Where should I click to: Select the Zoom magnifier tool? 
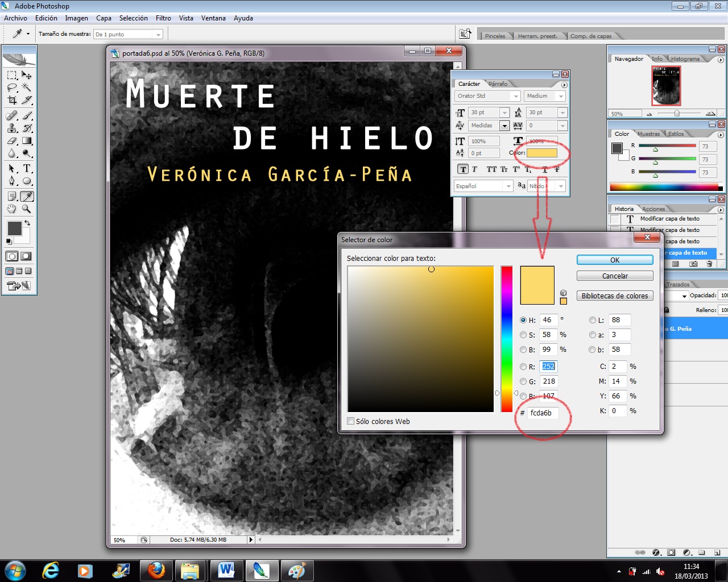tap(27, 209)
